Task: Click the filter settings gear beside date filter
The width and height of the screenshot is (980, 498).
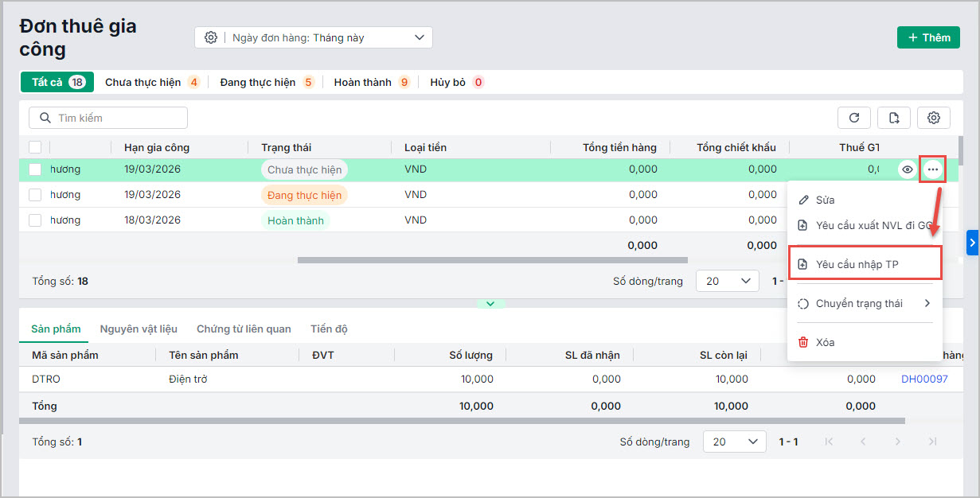Action: (x=211, y=37)
